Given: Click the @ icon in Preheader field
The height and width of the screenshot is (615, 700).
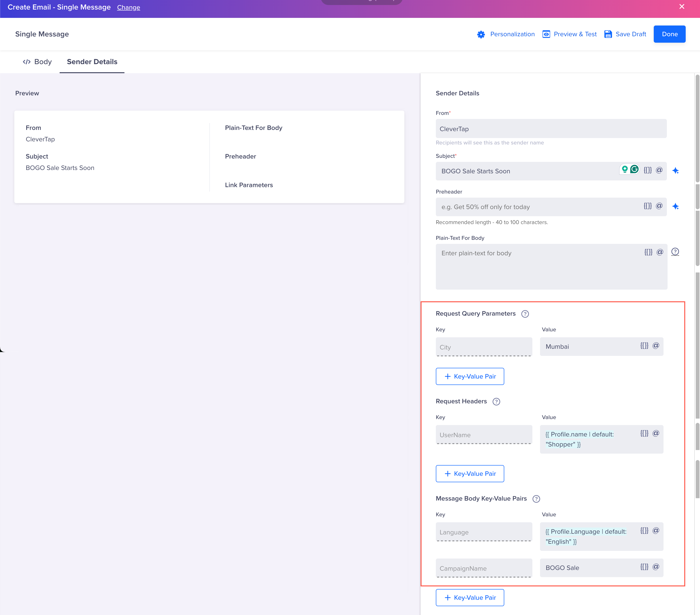Looking at the screenshot, I should pyautogui.click(x=659, y=206).
